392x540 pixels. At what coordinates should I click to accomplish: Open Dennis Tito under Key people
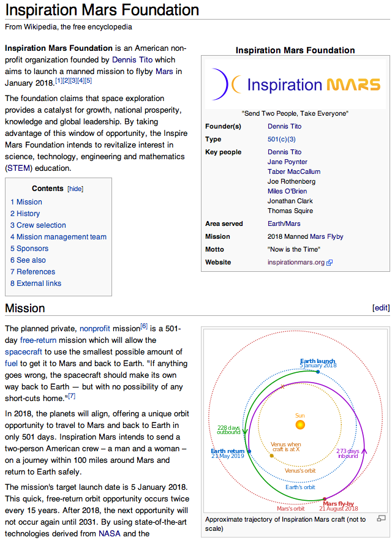[285, 152]
